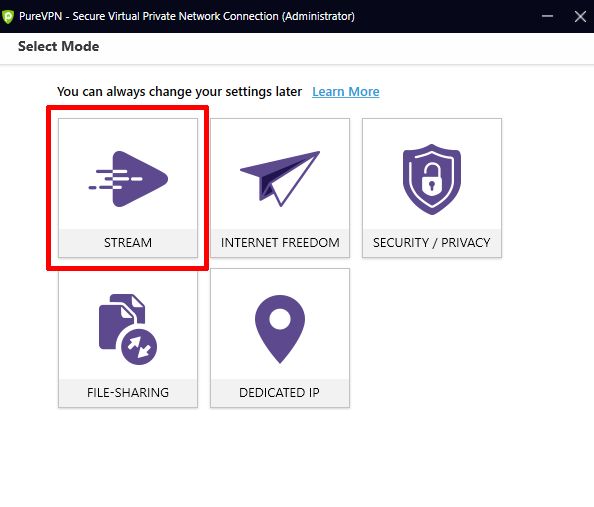This screenshot has width=594, height=507.
Task: Select the File-Sharing documents icon
Action: (x=128, y=329)
